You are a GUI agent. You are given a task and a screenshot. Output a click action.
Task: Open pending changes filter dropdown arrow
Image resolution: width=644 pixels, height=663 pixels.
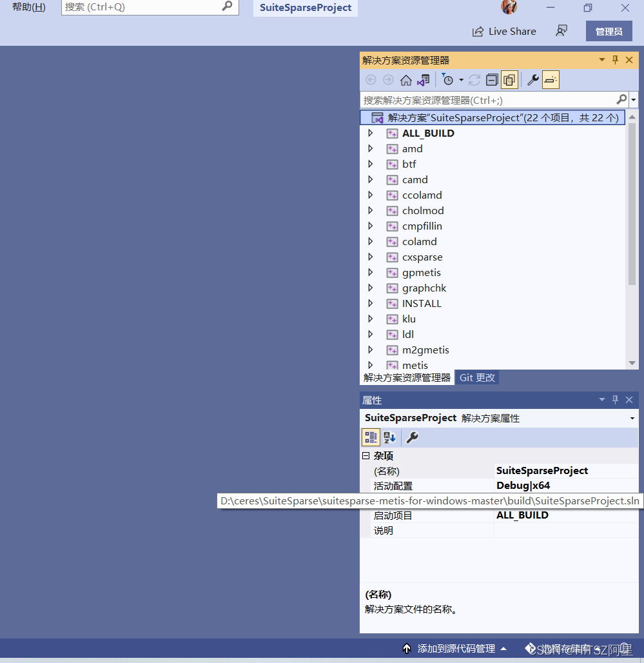click(461, 80)
